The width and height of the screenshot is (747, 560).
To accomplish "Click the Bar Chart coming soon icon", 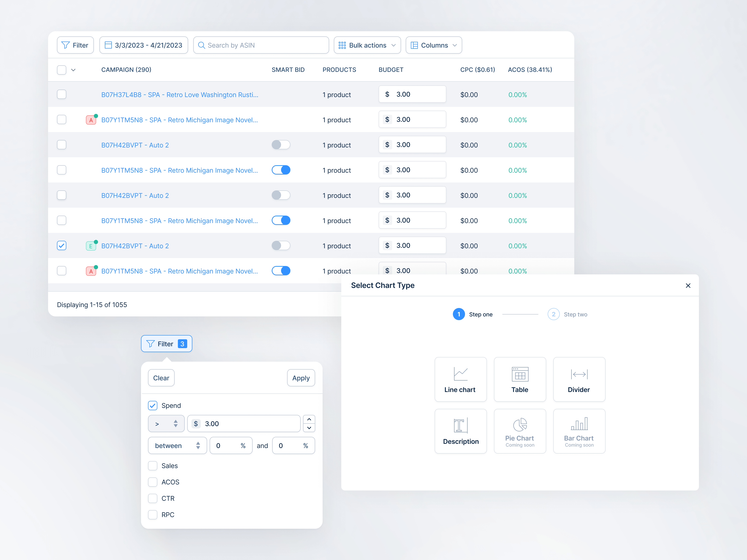I will pos(579,424).
